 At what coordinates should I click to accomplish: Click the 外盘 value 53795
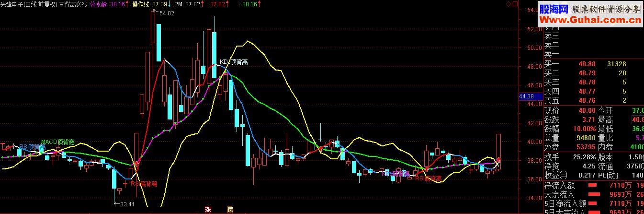(x=586, y=147)
